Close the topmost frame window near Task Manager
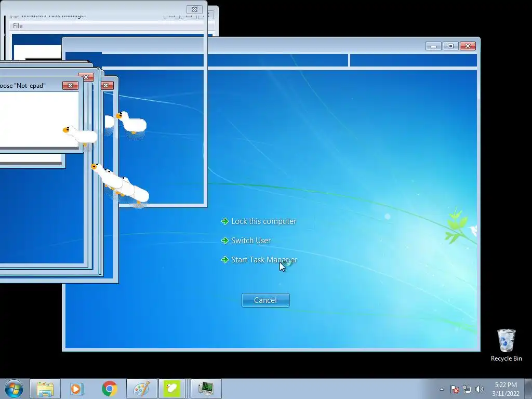Screen dimensions: 532x399 (x=194, y=9)
